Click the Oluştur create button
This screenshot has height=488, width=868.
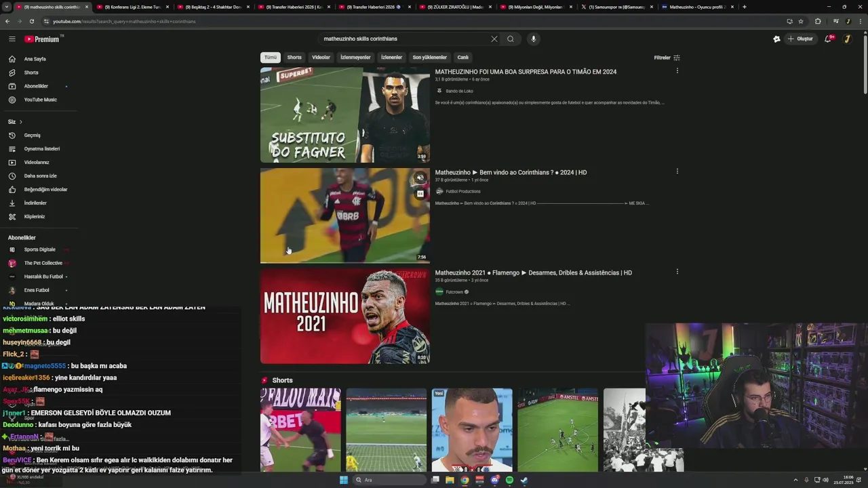point(801,39)
